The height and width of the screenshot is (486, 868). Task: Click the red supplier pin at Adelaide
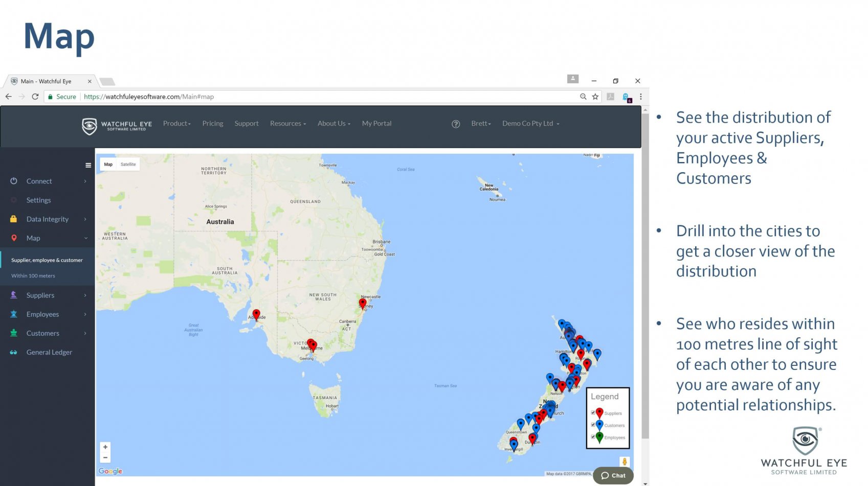[x=256, y=314]
